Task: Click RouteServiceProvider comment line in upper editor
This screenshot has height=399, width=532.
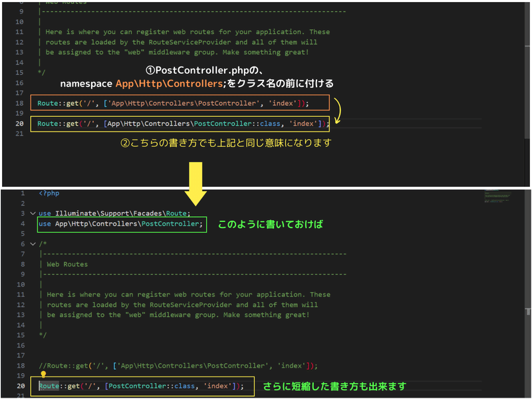Action: pyautogui.click(x=182, y=42)
